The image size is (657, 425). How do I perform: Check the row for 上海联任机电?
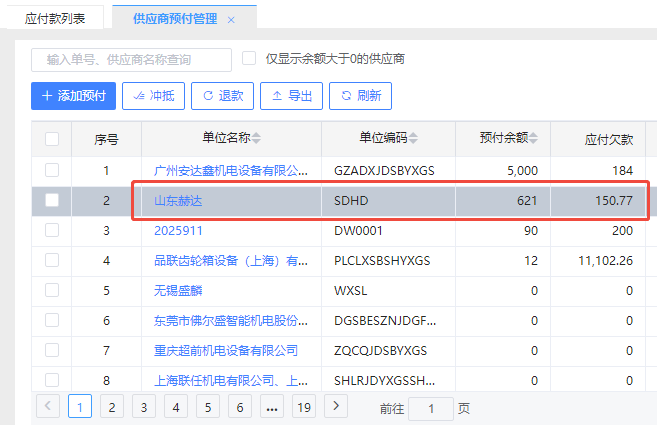(52, 380)
